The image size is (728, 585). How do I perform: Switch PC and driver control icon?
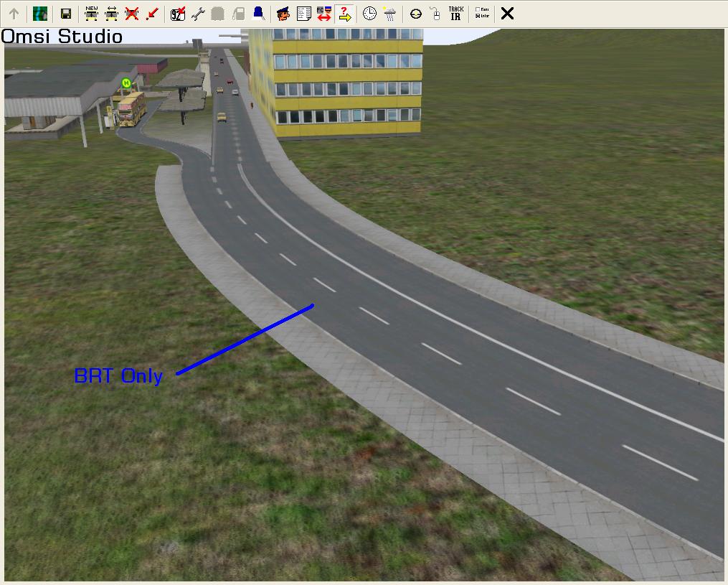pyautogui.click(x=323, y=14)
